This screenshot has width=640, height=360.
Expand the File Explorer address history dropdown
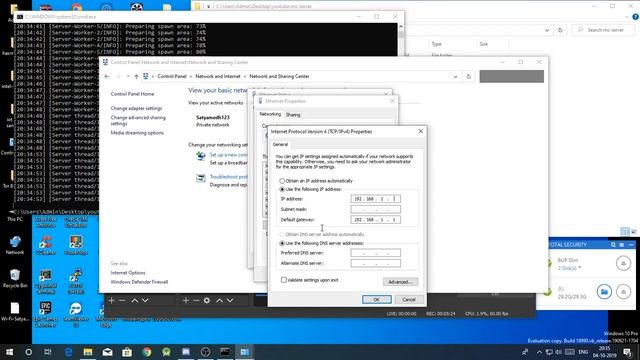click(547, 30)
